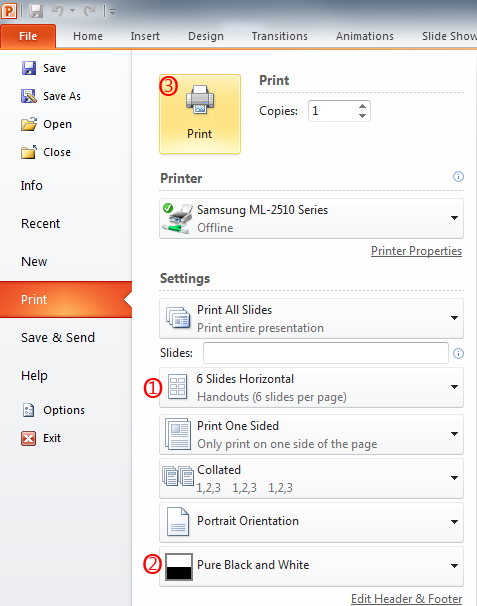Open the Transitions ribbon tab

click(279, 36)
